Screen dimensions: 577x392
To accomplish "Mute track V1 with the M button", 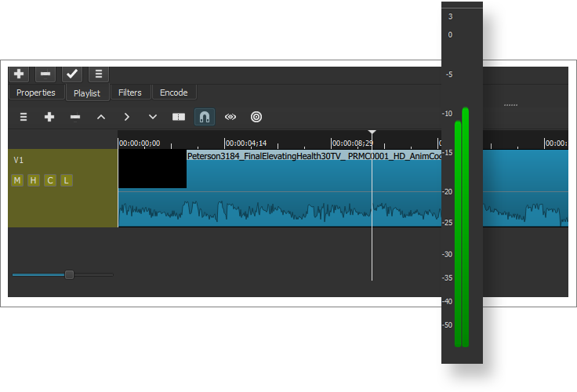I will click(x=16, y=181).
